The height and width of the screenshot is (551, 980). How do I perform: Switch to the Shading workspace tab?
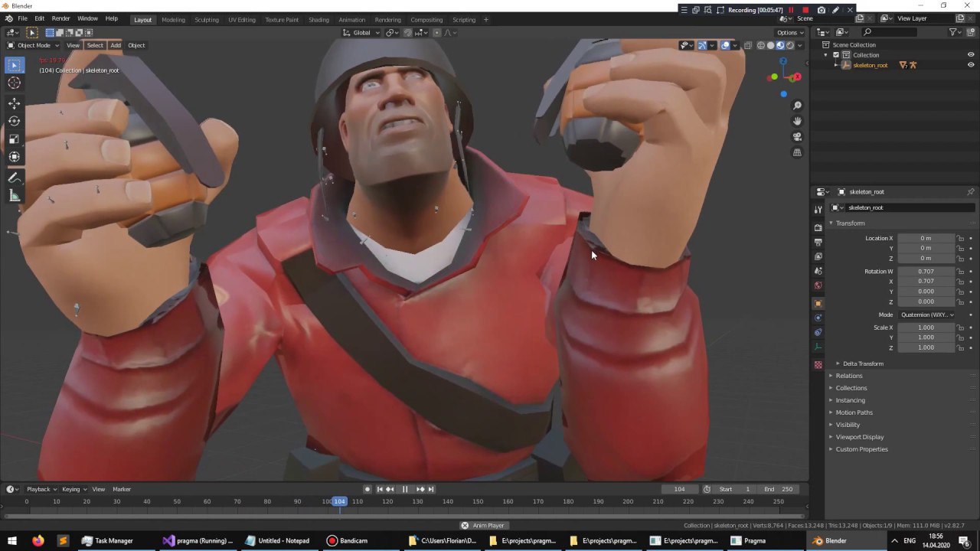pyautogui.click(x=318, y=20)
